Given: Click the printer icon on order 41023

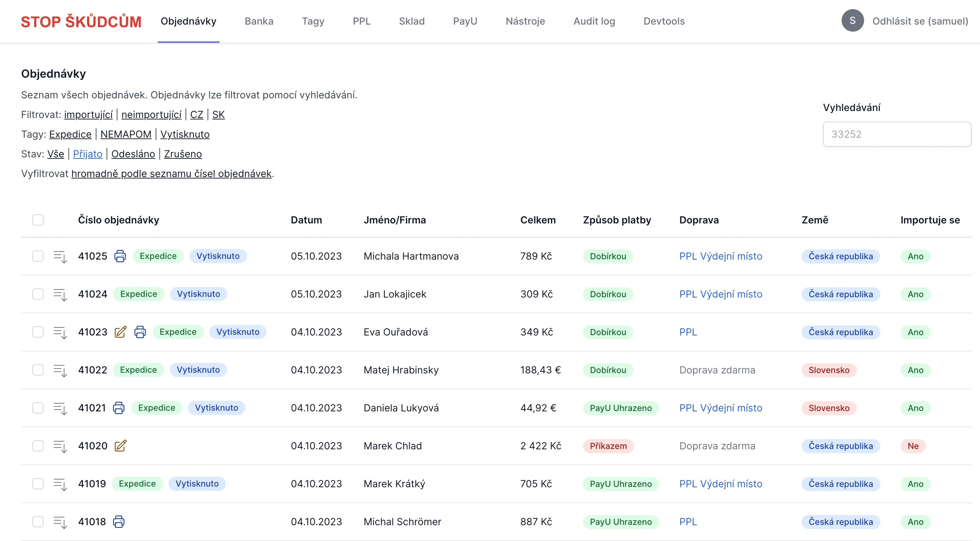Looking at the screenshot, I should 140,332.
